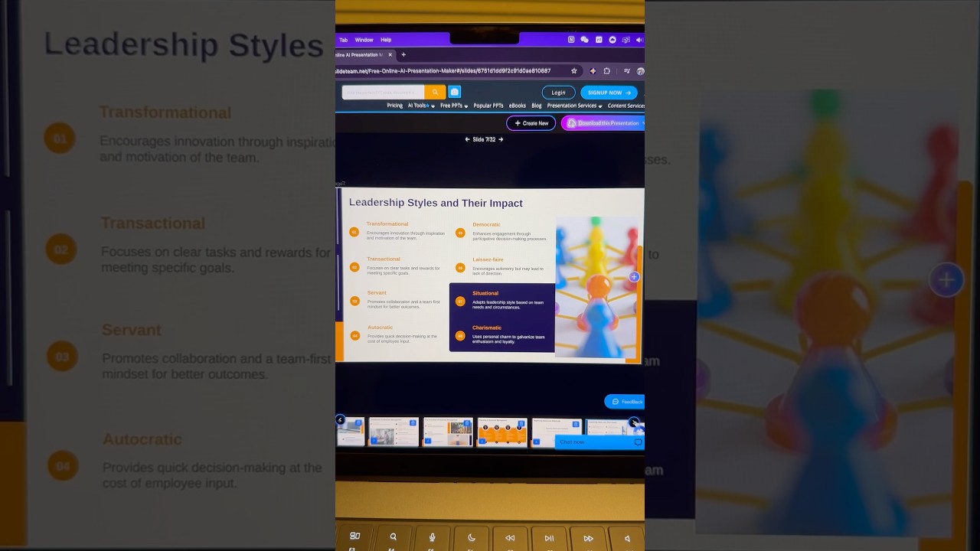Select the laptop slide title Leadership Styles and Their Impact

click(x=436, y=203)
